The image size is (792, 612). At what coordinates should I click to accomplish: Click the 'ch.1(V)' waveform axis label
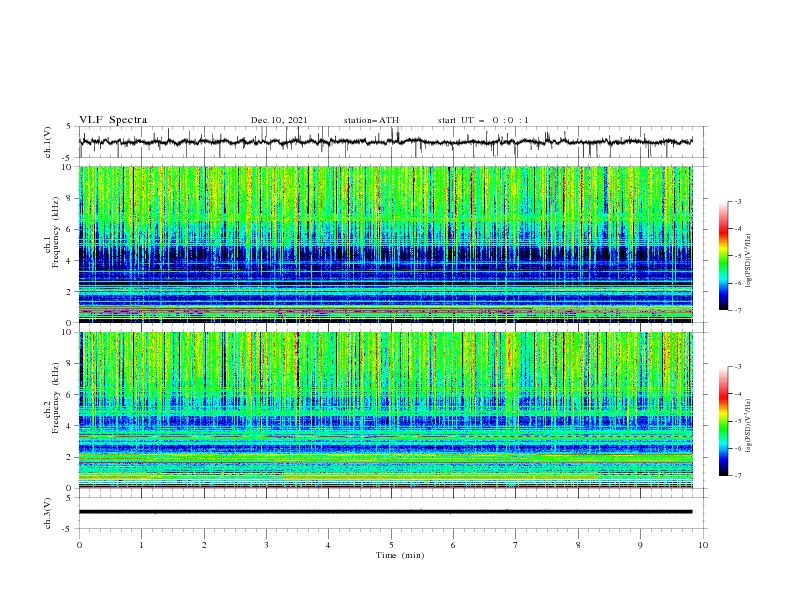click(48, 142)
